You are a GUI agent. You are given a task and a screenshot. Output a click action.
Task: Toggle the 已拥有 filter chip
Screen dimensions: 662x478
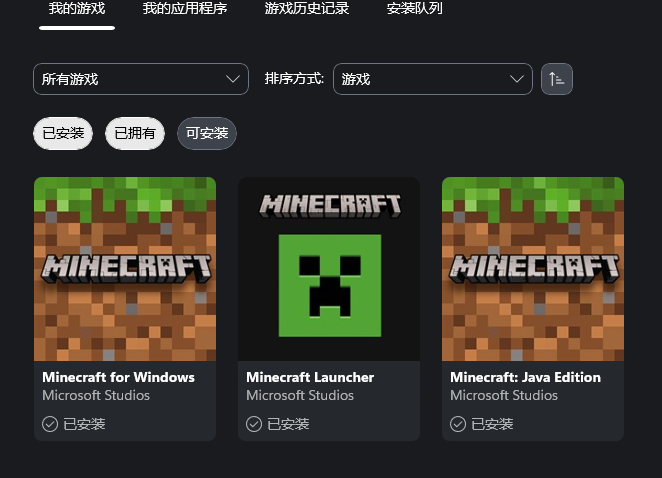135,133
